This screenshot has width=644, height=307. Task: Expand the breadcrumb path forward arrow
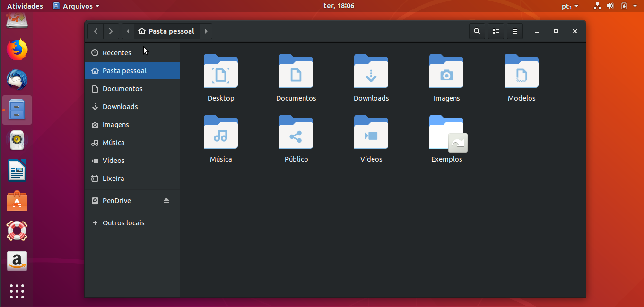pos(206,31)
